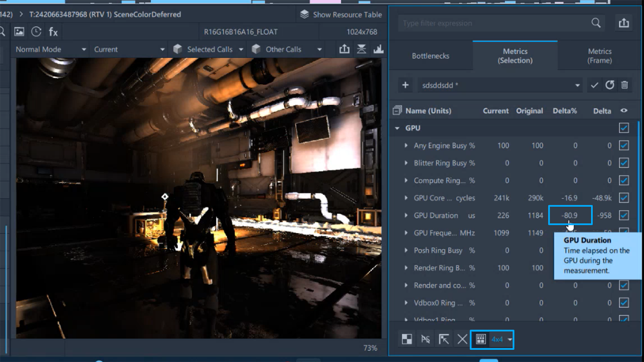
Task: Open the Normal Mode dropdown
Action: (50, 49)
